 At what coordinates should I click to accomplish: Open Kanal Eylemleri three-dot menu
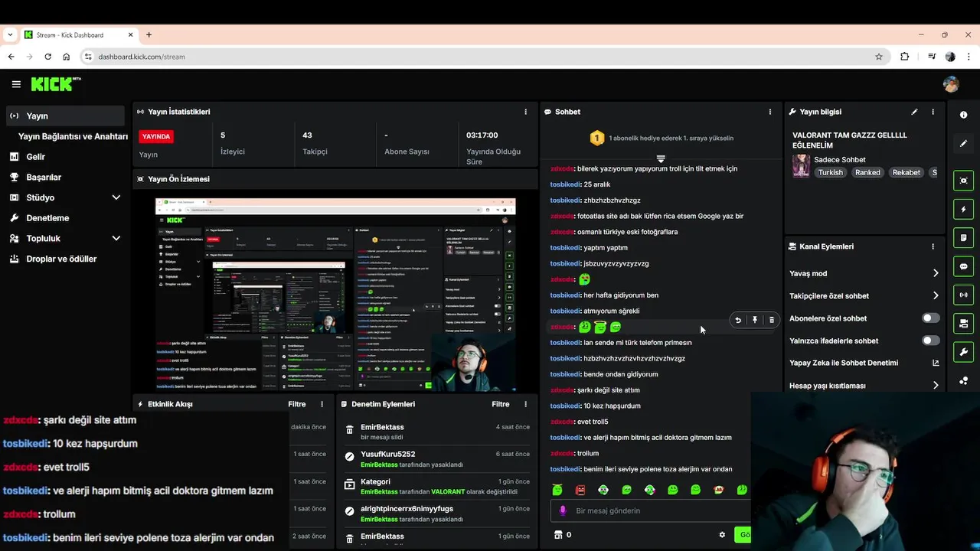click(x=933, y=246)
